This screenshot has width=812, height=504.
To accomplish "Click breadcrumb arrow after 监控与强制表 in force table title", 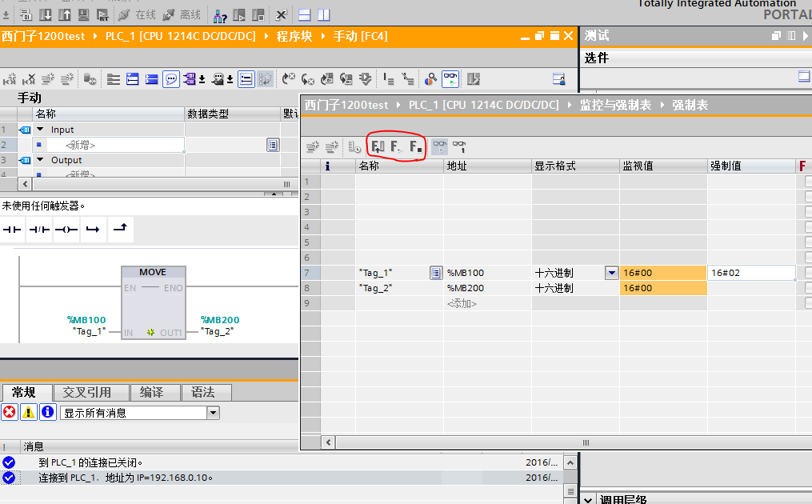I will (x=662, y=105).
